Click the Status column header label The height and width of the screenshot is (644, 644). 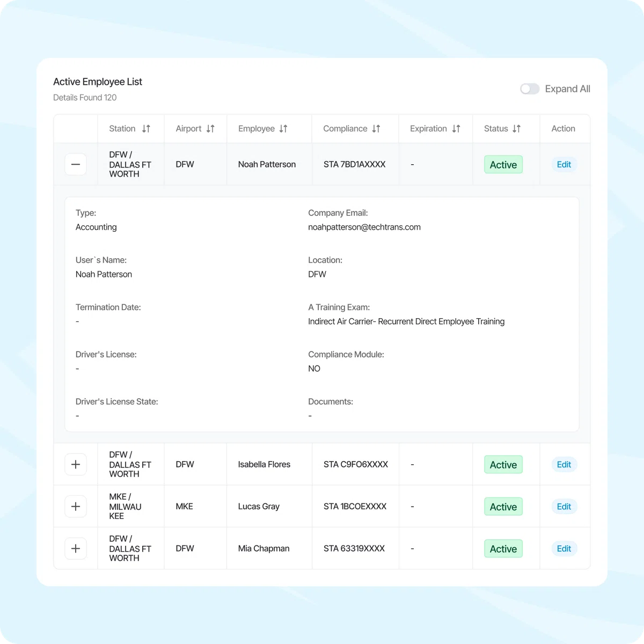[x=496, y=129]
